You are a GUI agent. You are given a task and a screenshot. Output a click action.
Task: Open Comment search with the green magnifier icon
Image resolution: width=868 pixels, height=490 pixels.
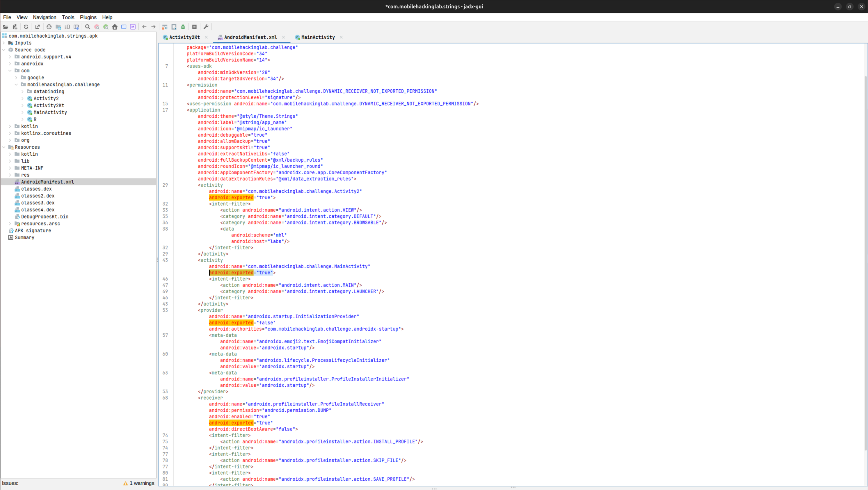[x=106, y=27]
